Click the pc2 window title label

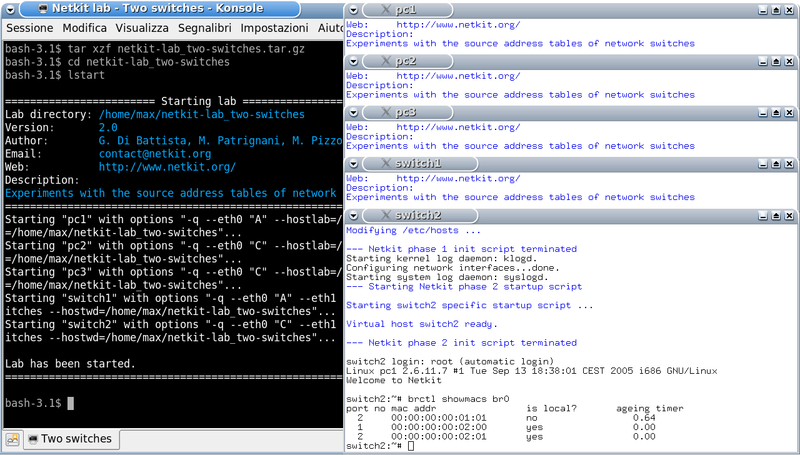(x=406, y=61)
